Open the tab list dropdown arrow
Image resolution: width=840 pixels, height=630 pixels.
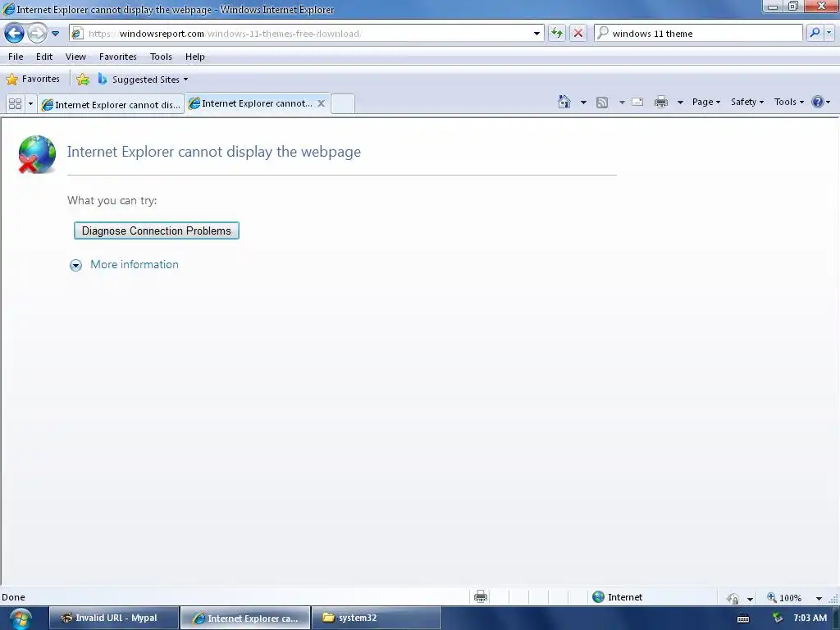click(30, 103)
